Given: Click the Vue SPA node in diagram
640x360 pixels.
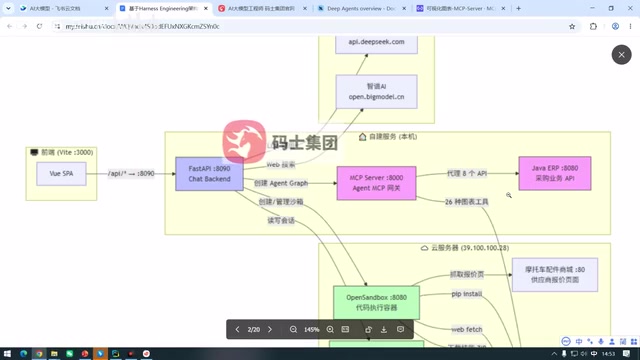Looking at the screenshot, I should [61, 173].
